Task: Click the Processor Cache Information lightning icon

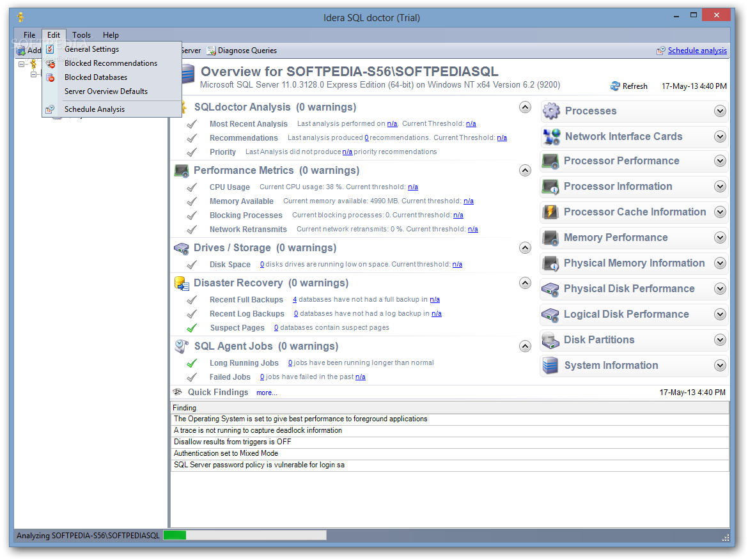Action: [x=550, y=212]
